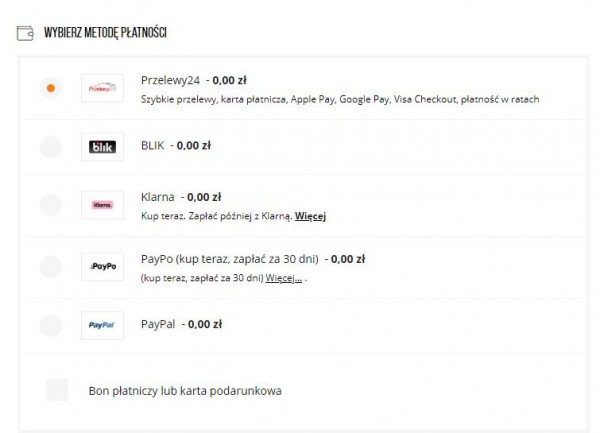Select the PayPal radio button
The height and width of the screenshot is (433, 600).
point(51,325)
